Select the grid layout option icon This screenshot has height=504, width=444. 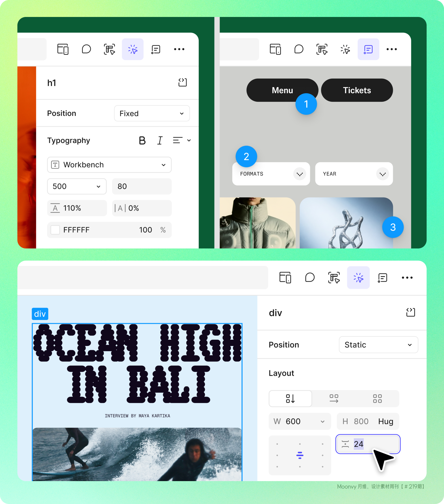coord(377,399)
